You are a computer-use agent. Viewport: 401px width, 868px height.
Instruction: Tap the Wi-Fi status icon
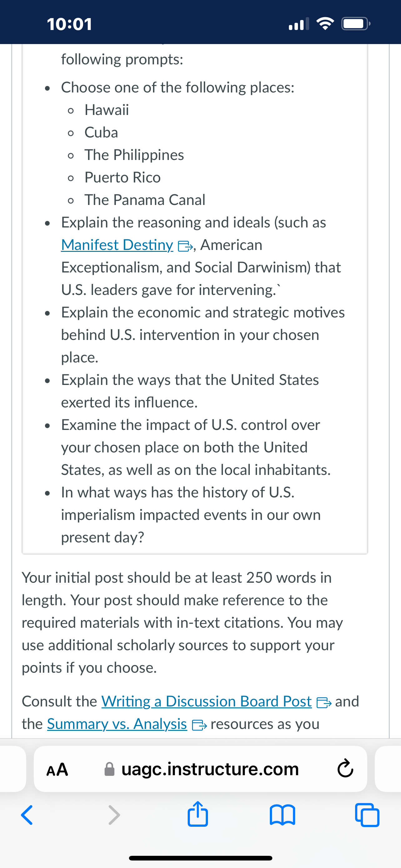point(325,23)
